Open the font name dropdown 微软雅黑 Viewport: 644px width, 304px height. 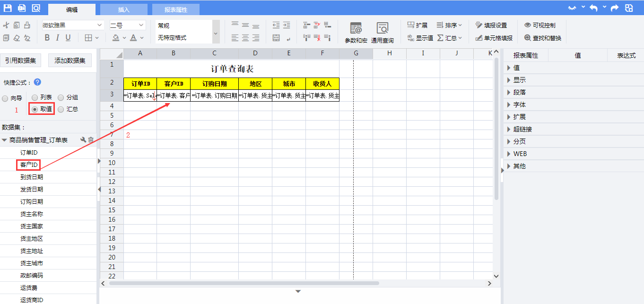[x=72, y=25]
